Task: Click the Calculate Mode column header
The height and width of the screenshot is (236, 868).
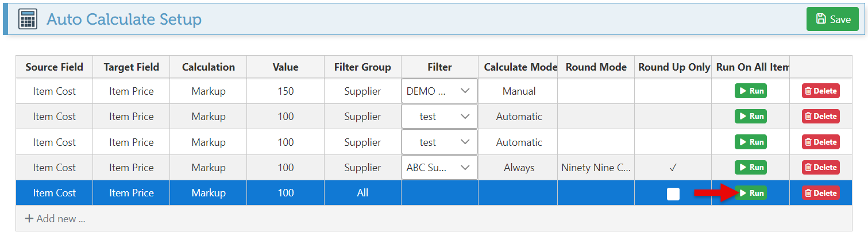Action: [520, 67]
